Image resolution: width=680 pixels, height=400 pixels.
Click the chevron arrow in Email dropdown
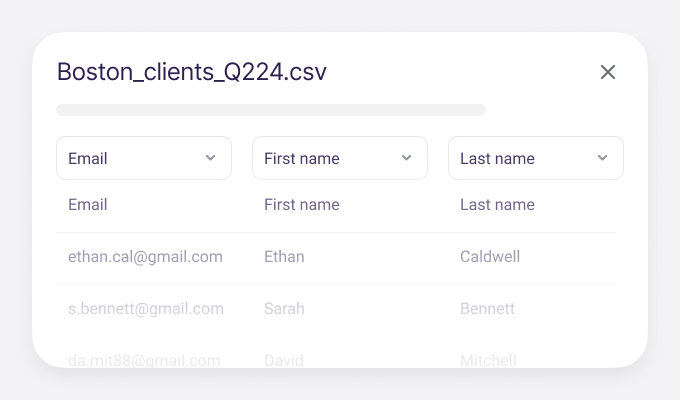point(210,158)
